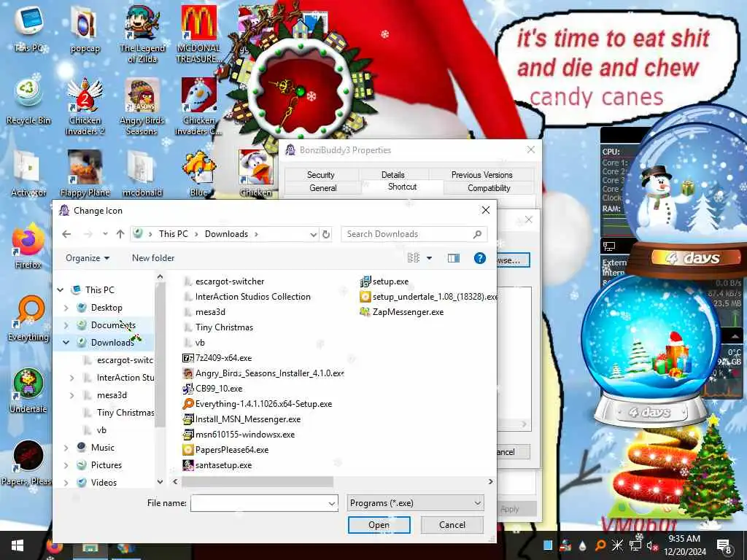Expand the InterAction Stu tree node
The width and height of the screenshot is (747, 560).
click(72, 378)
